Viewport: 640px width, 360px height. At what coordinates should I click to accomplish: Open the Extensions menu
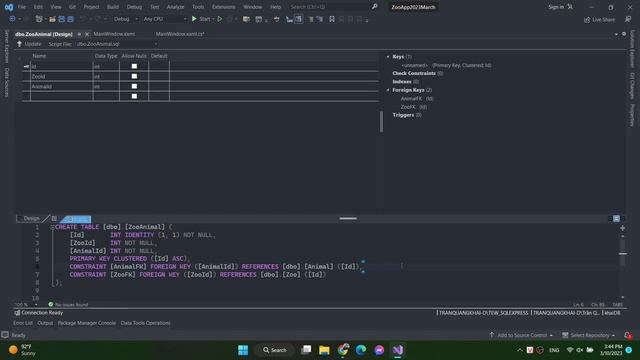point(224,7)
